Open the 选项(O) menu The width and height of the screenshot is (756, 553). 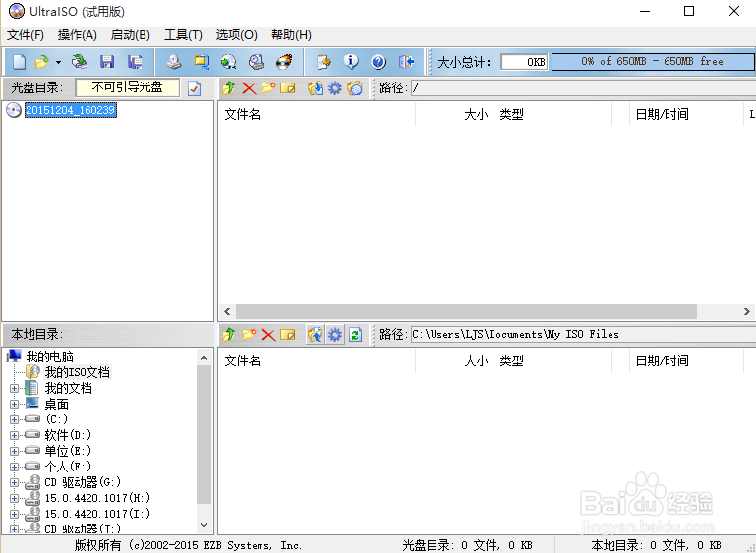[236, 35]
